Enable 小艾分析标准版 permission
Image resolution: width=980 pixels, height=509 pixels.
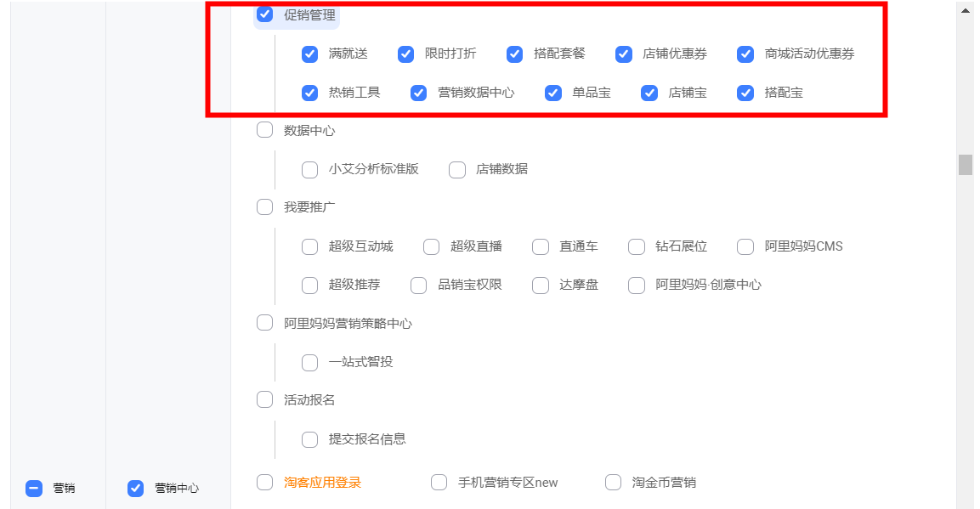point(310,169)
